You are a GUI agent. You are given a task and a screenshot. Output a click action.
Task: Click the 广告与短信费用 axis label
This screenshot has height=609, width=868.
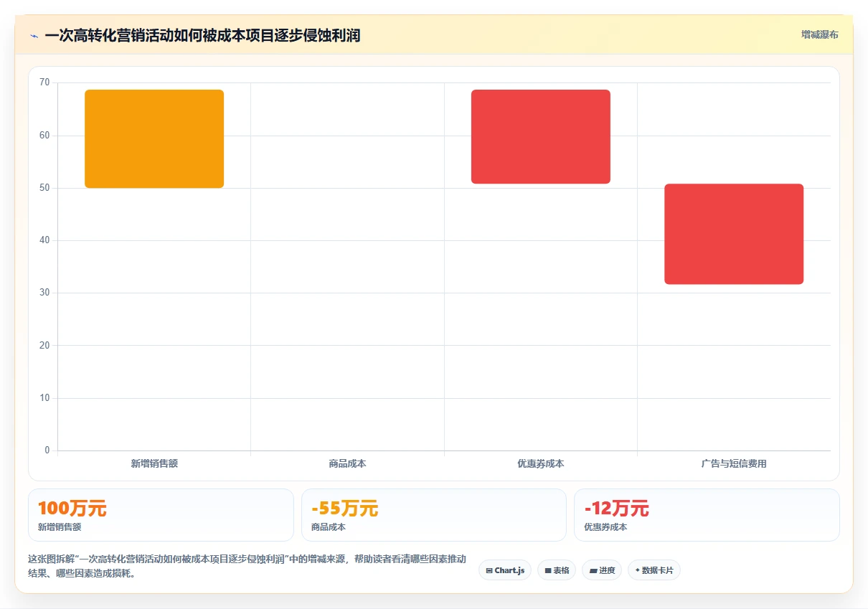[x=734, y=463]
